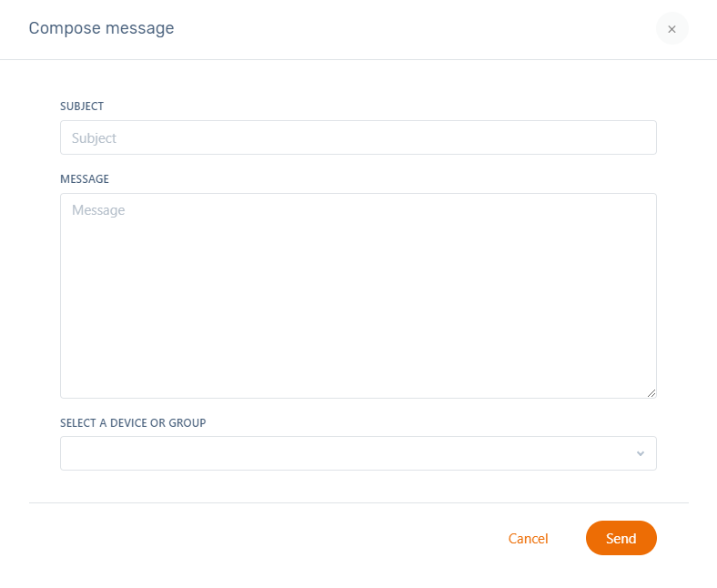Select the Subject placeholder text
717x588 pixels.
point(94,138)
